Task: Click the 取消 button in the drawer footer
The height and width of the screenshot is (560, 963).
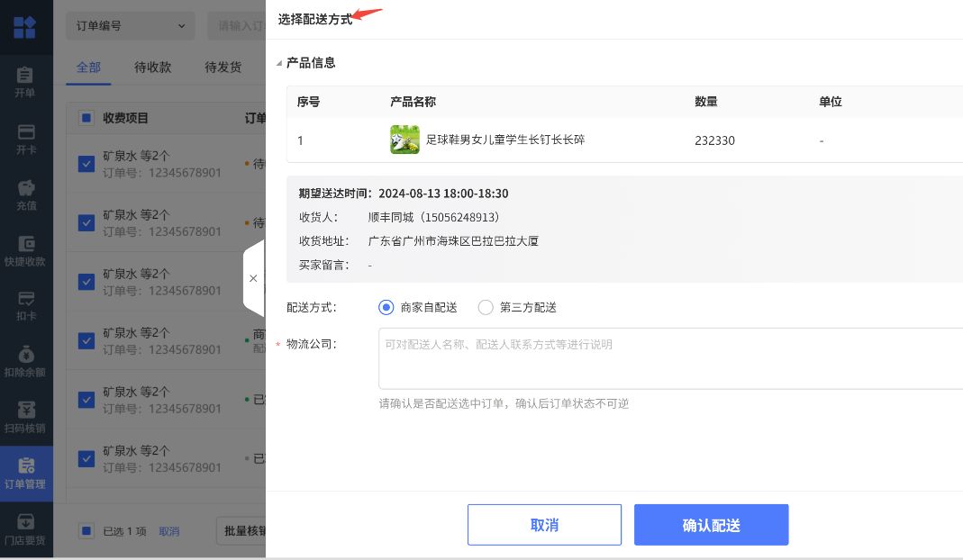Action: 544,525
